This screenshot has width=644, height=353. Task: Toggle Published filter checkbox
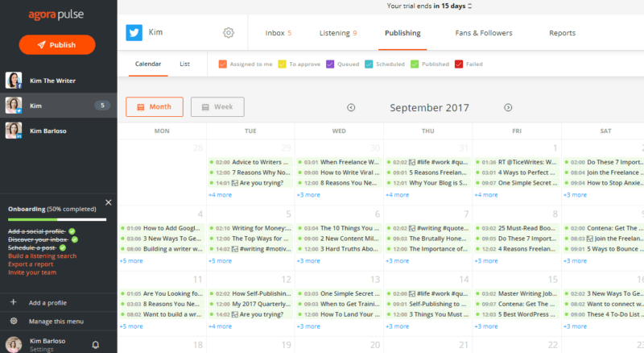(415, 64)
